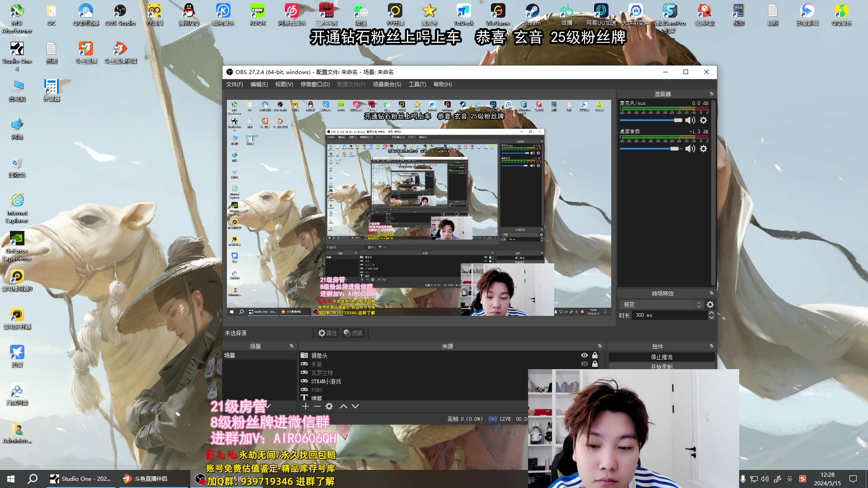
Task: Open the KOOK desktop icon
Action: (258, 14)
